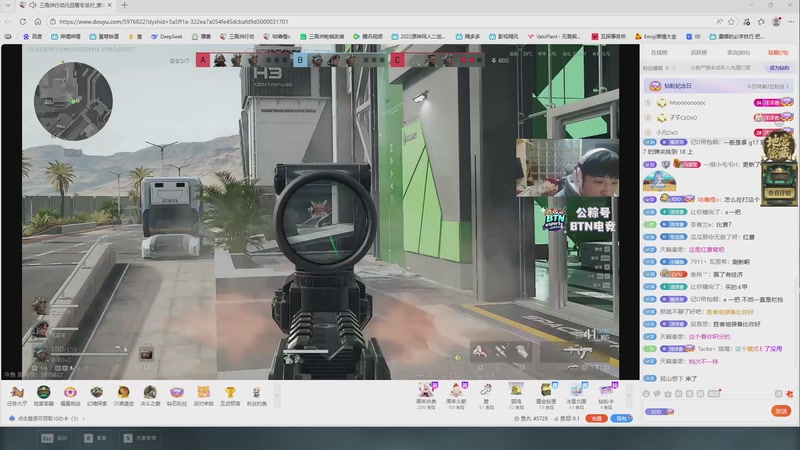Open the 沙漠遗迹 activity icon
The height and width of the screenshot is (450, 800).
[x=123, y=396]
